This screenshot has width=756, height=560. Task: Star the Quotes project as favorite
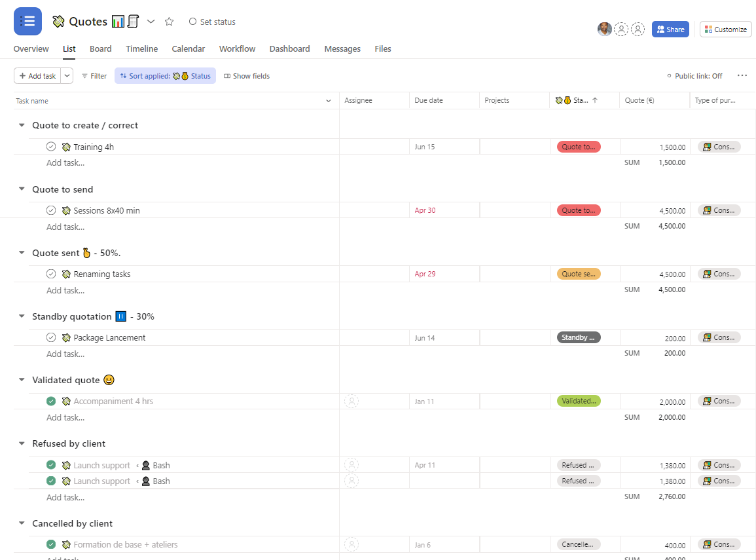click(x=170, y=22)
